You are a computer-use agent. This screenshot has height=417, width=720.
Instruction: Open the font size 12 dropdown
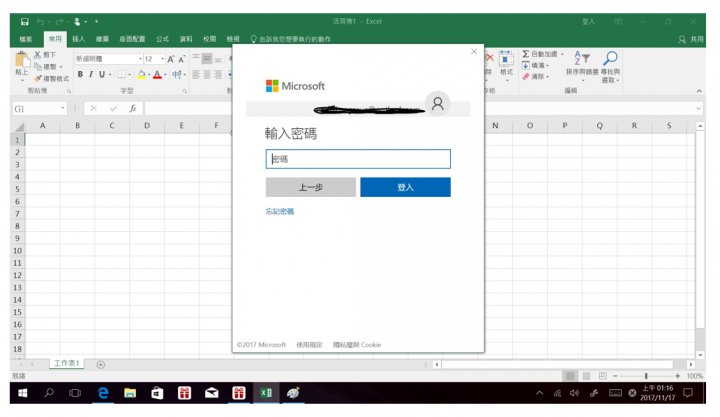tap(162, 59)
